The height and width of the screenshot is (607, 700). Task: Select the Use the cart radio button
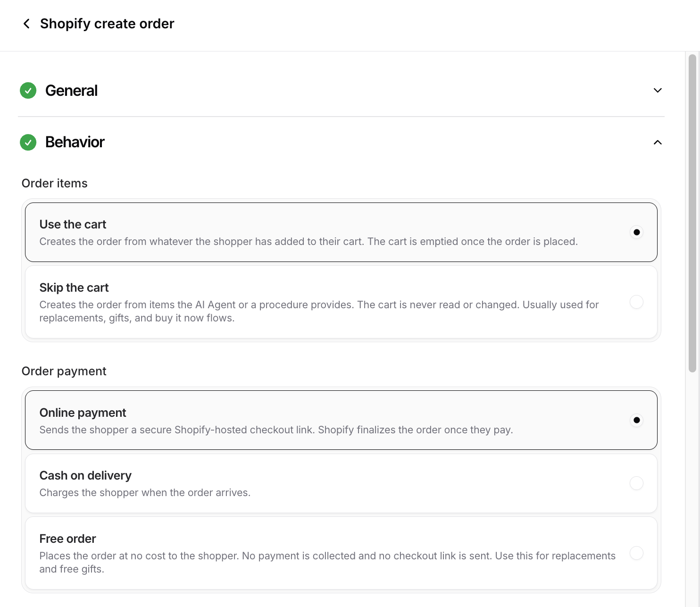[x=636, y=232]
